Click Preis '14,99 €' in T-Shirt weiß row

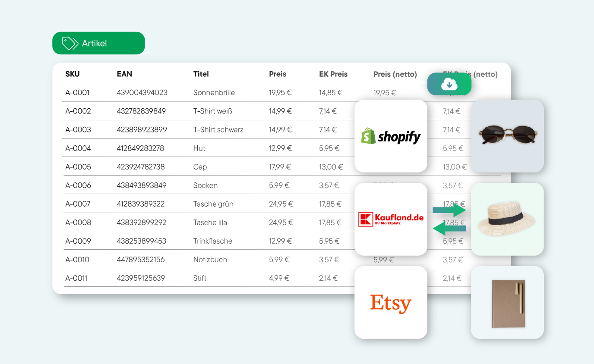281,111
